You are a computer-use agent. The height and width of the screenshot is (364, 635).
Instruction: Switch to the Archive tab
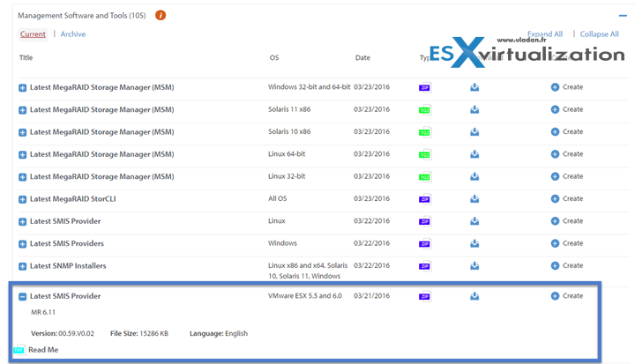pos(73,34)
